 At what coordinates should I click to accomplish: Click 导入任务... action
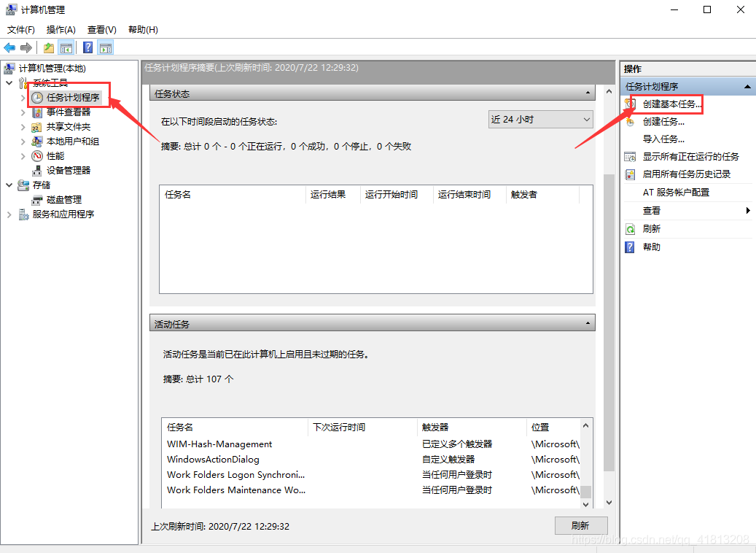pos(663,139)
